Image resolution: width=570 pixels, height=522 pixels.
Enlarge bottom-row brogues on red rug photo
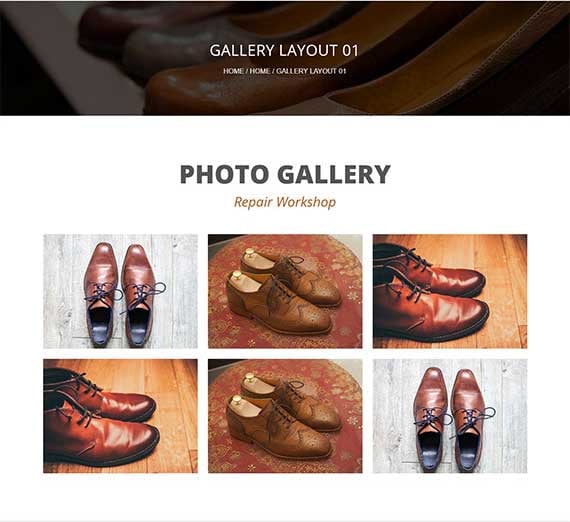coord(285,416)
